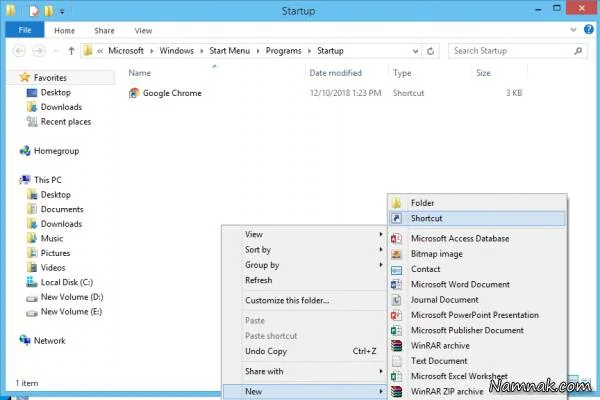Sort by the Type column header
The width and height of the screenshot is (600, 400).
pyautogui.click(x=402, y=73)
